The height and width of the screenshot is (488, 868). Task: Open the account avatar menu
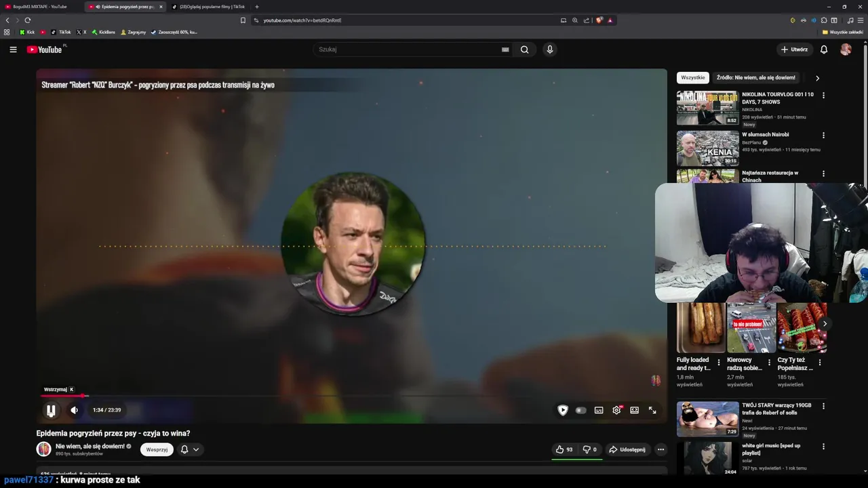click(846, 49)
